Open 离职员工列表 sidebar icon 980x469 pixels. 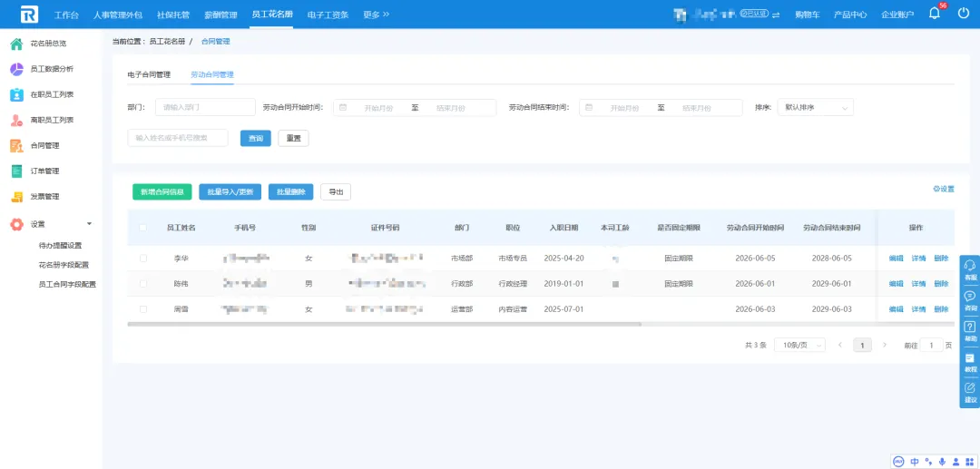click(x=17, y=121)
